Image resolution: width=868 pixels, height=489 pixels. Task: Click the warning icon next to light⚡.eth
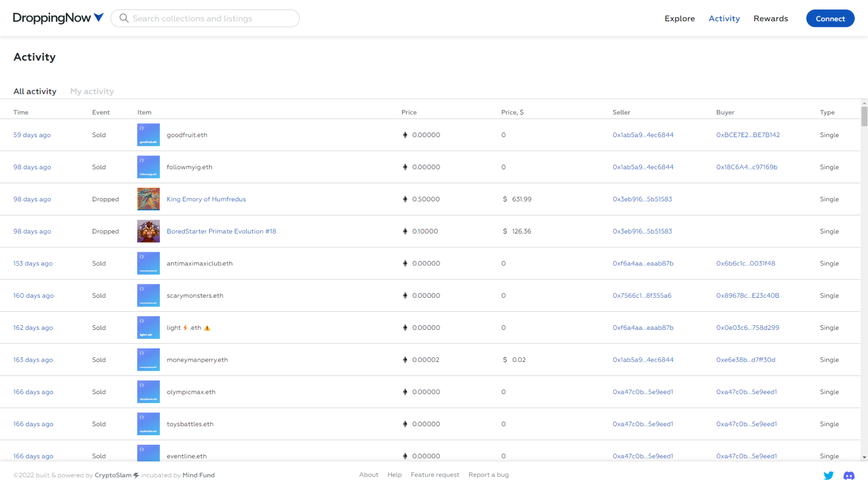coord(207,327)
